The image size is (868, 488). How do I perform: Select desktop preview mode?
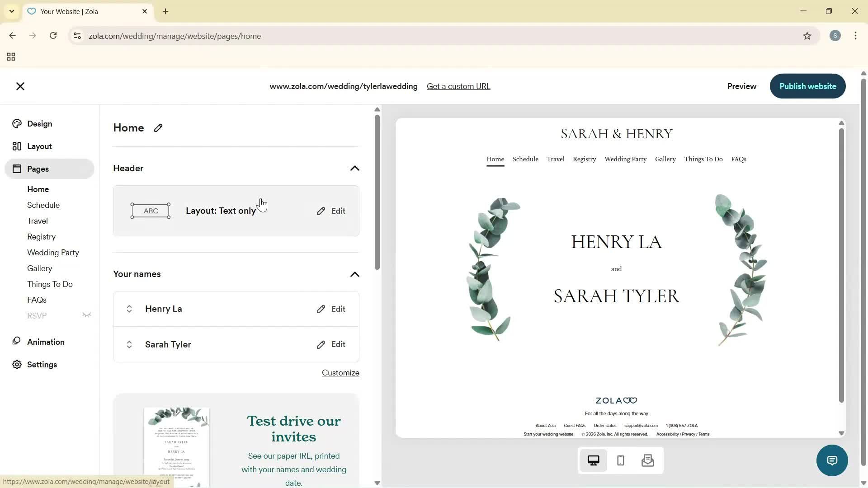[593, 460]
